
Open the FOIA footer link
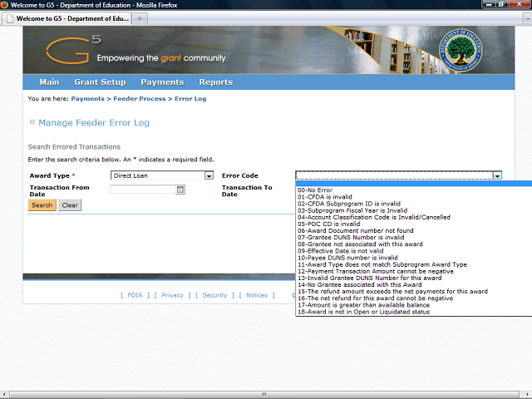pos(135,295)
